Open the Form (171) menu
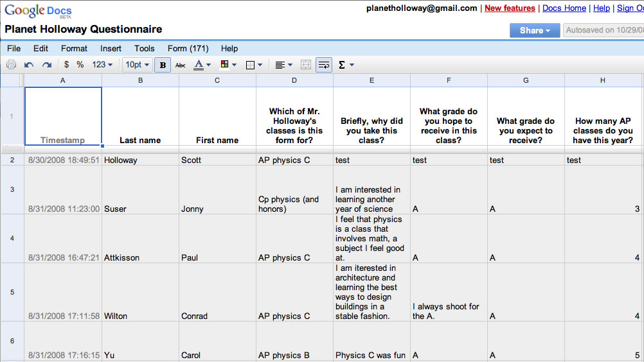 pos(188,48)
